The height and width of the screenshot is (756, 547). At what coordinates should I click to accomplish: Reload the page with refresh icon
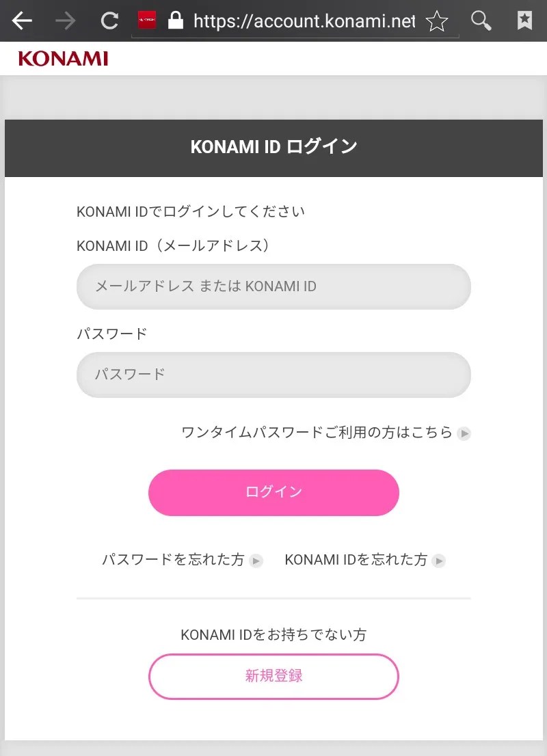(109, 21)
